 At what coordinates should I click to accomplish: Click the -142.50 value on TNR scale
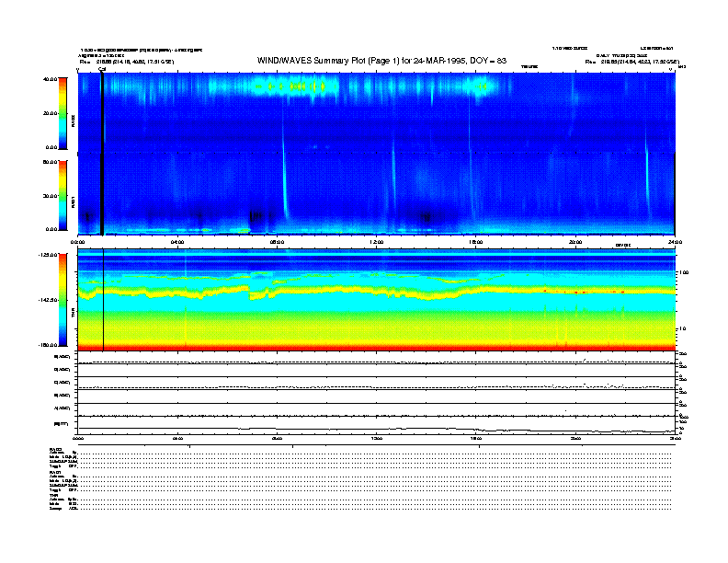click(x=48, y=300)
